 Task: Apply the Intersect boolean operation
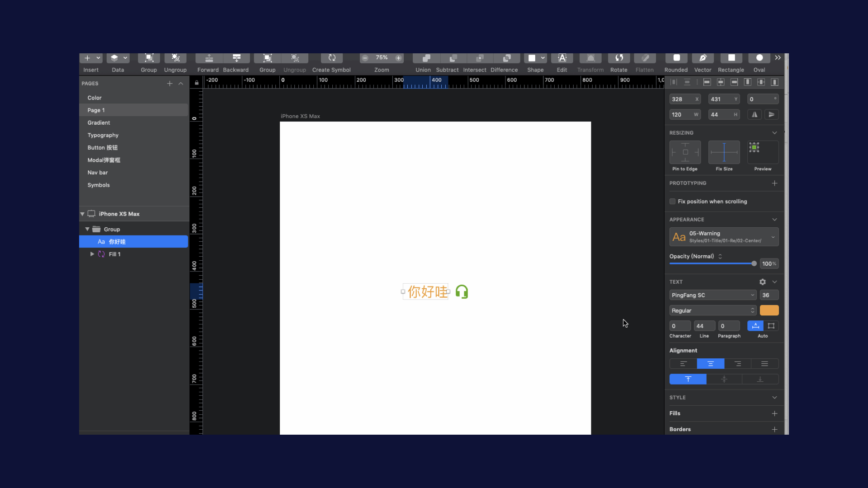point(480,58)
